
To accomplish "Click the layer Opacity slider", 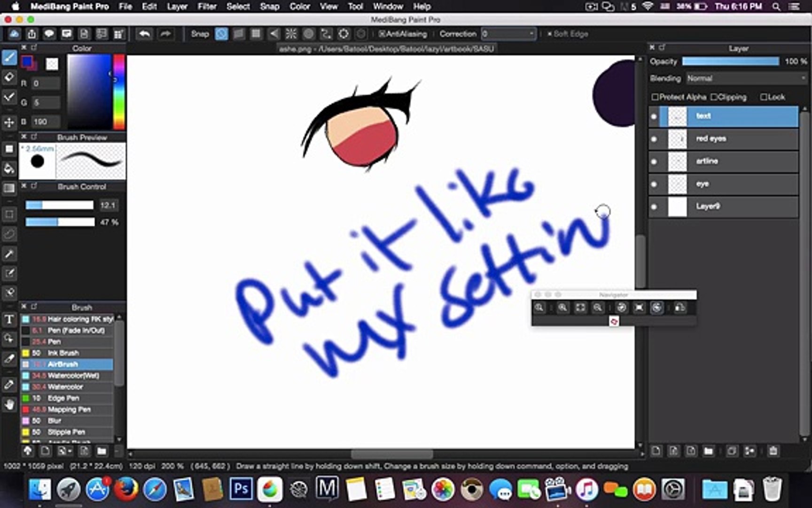I will pyautogui.click(x=730, y=62).
